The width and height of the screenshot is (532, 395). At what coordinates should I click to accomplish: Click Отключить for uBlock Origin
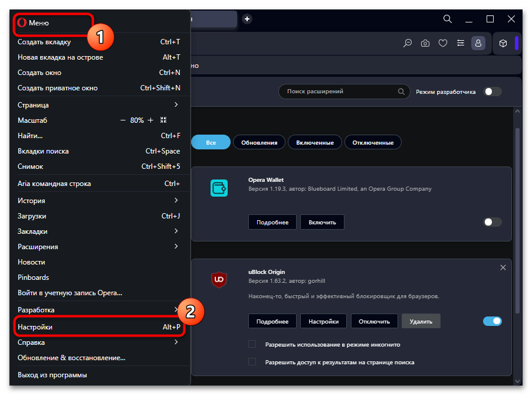[x=375, y=321]
